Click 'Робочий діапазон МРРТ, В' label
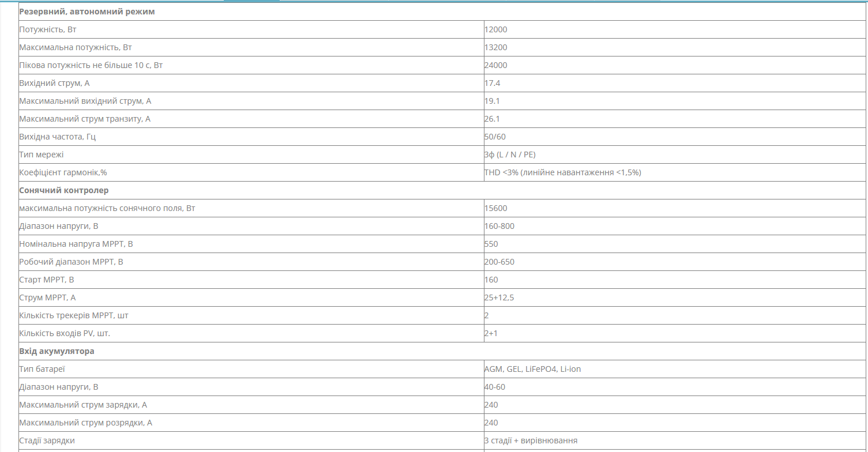This screenshot has width=868, height=452. click(72, 262)
